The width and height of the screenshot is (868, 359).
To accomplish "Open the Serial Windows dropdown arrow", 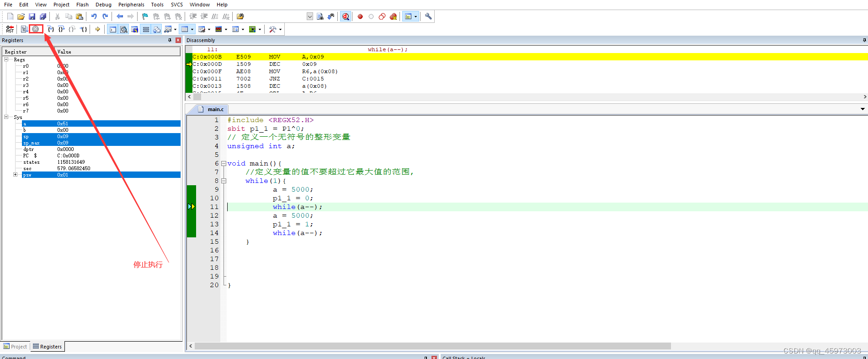I will click(209, 29).
